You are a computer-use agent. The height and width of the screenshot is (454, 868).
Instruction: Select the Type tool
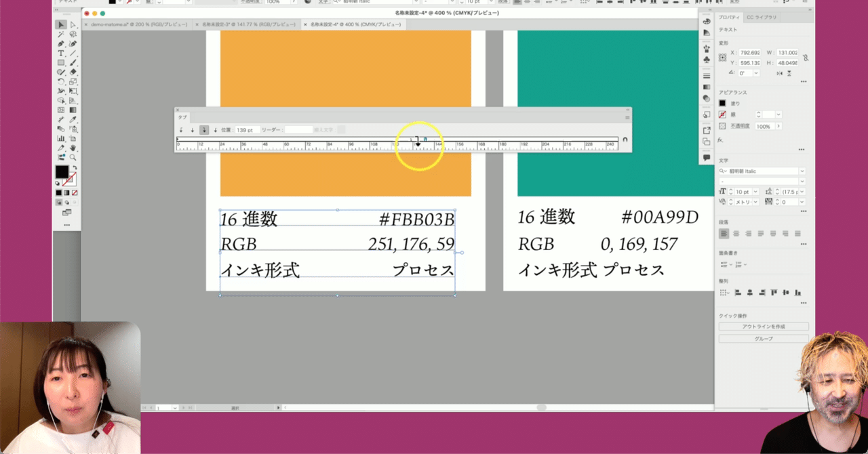[x=60, y=53]
